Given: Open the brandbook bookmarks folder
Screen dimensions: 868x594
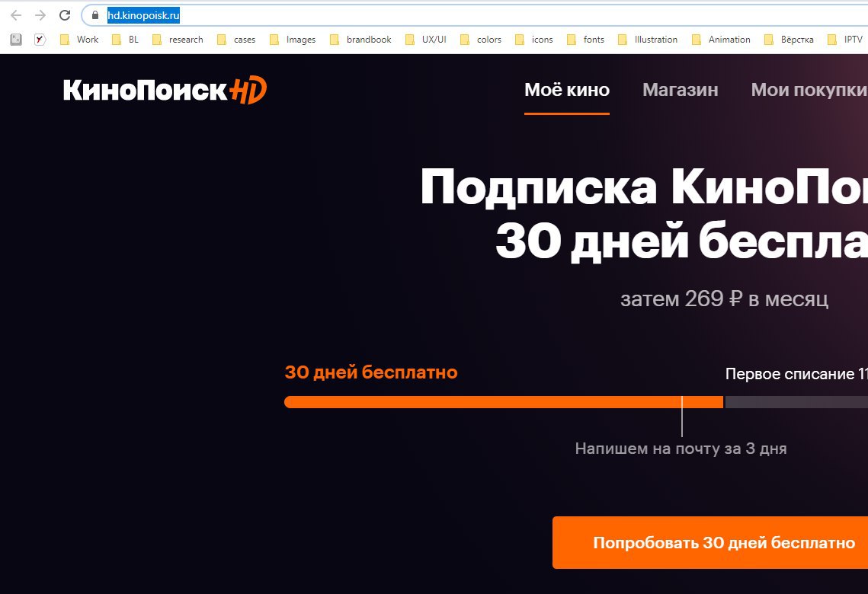Looking at the screenshot, I should pos(360,40).
